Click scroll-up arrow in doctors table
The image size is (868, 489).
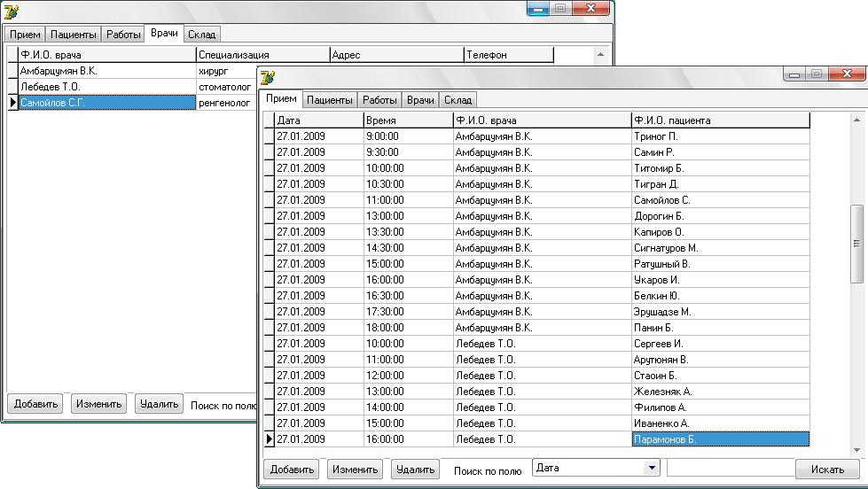pos(600,55)
